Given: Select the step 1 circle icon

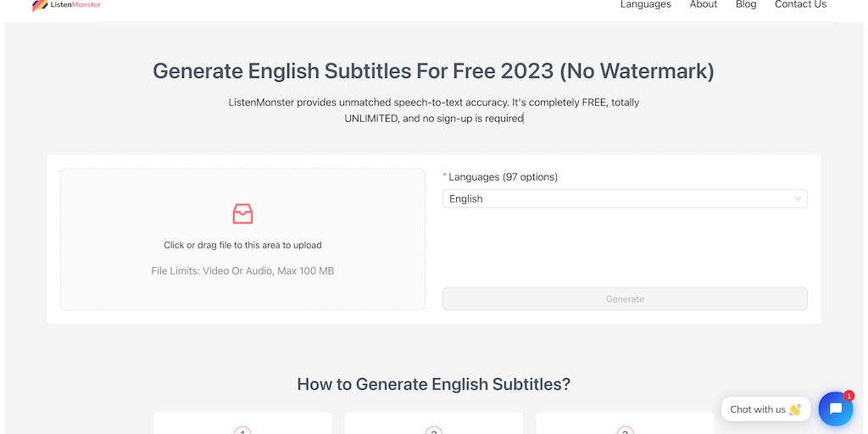Looking at the screenshot, I should tap(242, 431).
